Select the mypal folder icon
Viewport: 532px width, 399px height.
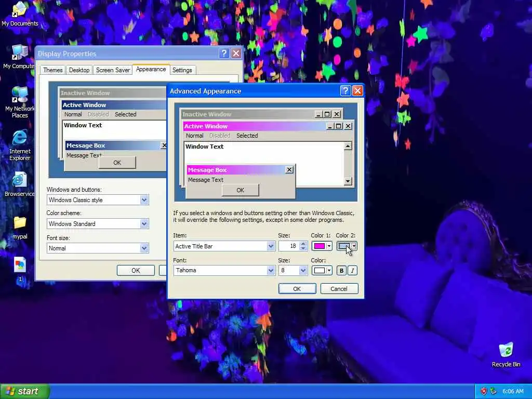pyautogui.click(x=20, y=228)
